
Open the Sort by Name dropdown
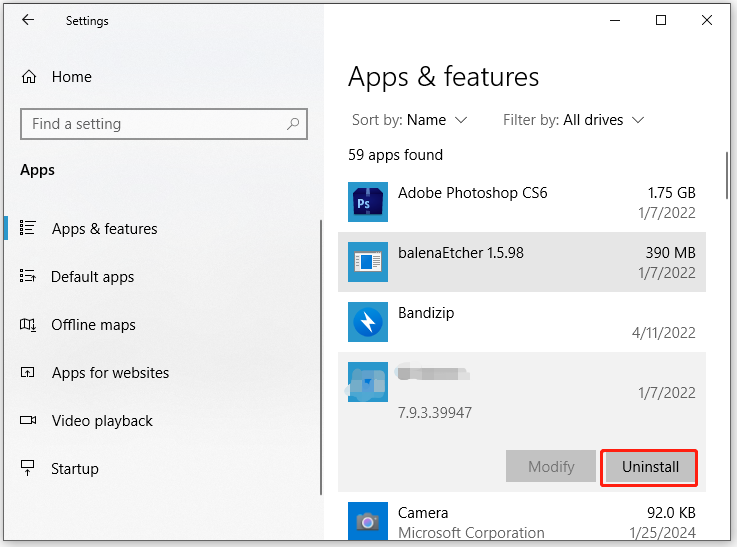410,120
